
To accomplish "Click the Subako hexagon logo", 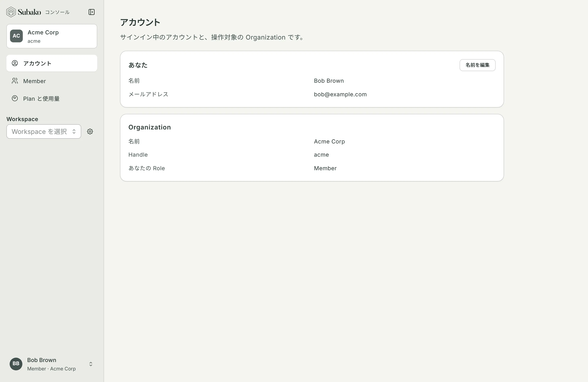I will pos(11,12).
